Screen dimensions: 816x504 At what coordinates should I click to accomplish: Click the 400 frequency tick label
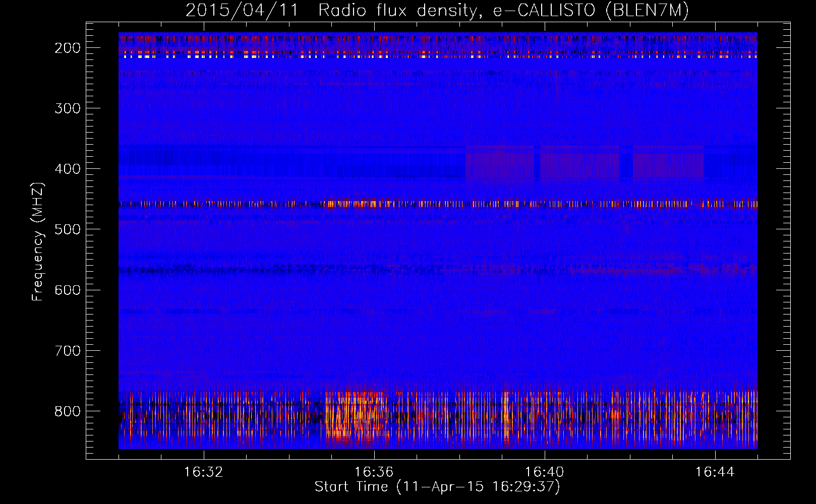coord(68,169)
